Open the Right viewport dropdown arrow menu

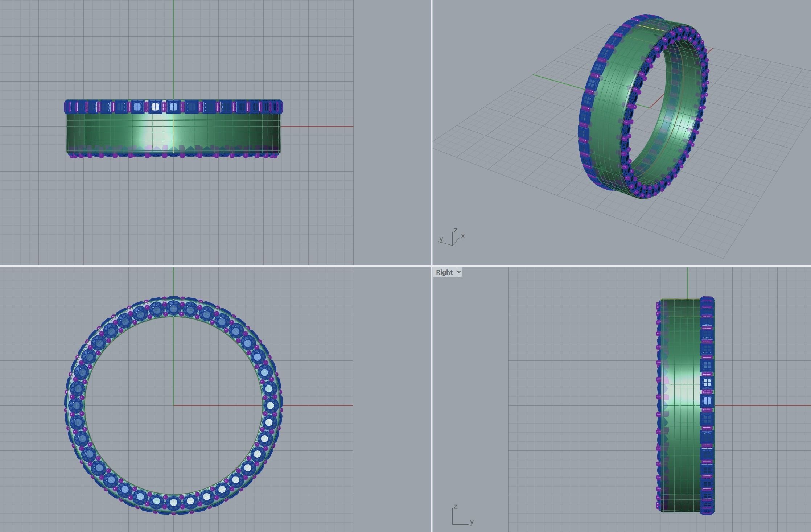coord(459,272)
